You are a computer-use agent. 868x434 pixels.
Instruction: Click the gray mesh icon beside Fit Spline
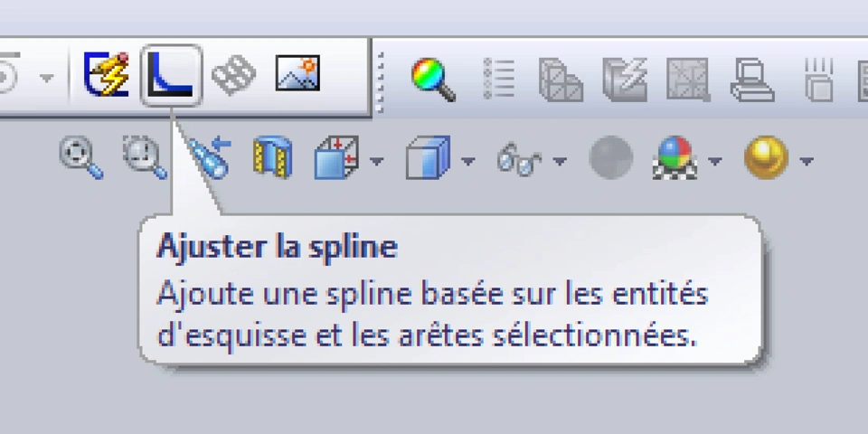click(x=233, y=75)
